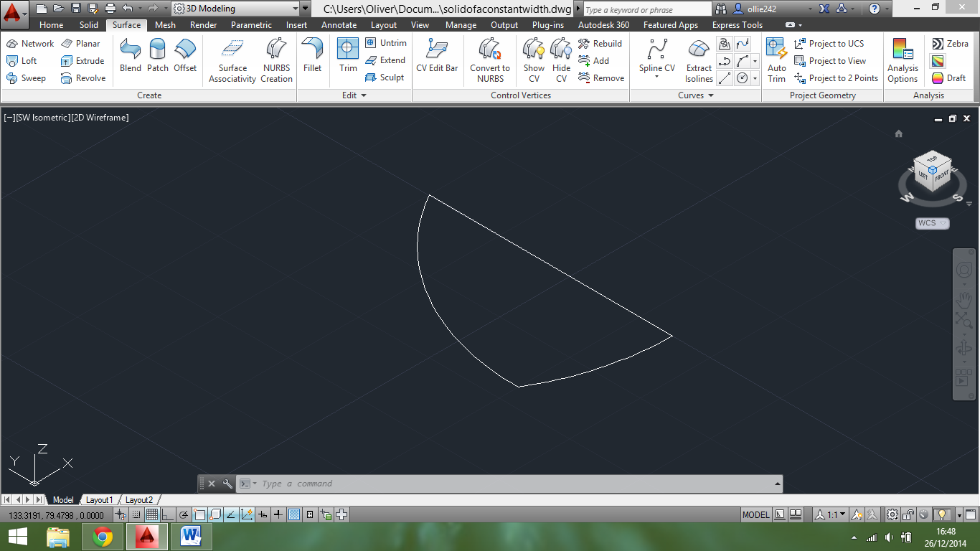Open the 3D Modeling workspace dropdown
Image resolution: width=980 pixels, height=551 pixels.
click(x=235, y=9)
